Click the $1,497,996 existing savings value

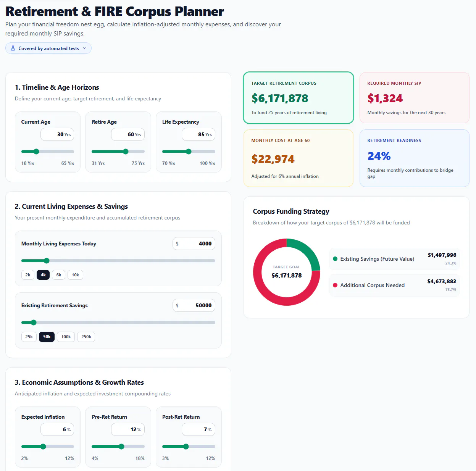(x=442, y=255)
